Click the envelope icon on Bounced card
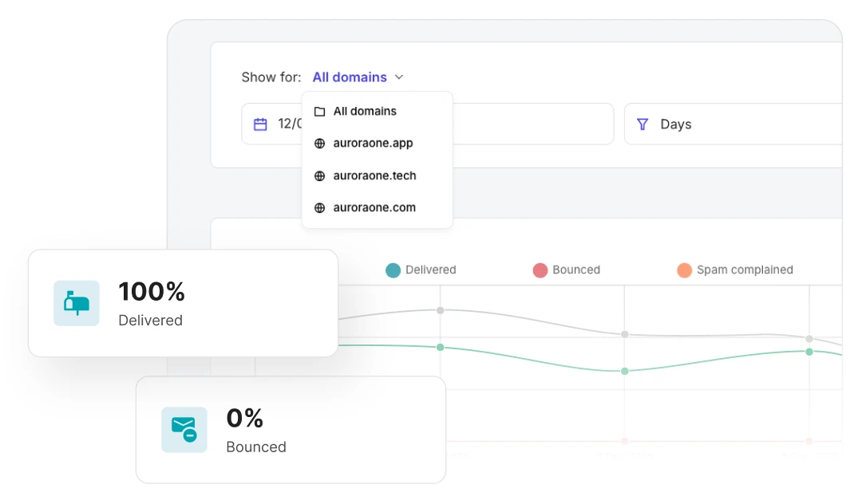This screenshot has height=504, width=862. pos(184,429)
